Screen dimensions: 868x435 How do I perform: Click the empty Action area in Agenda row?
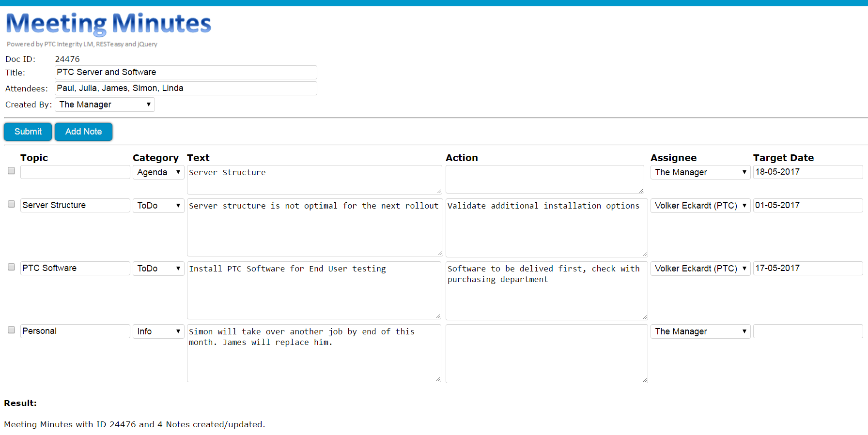pos(545,180)
